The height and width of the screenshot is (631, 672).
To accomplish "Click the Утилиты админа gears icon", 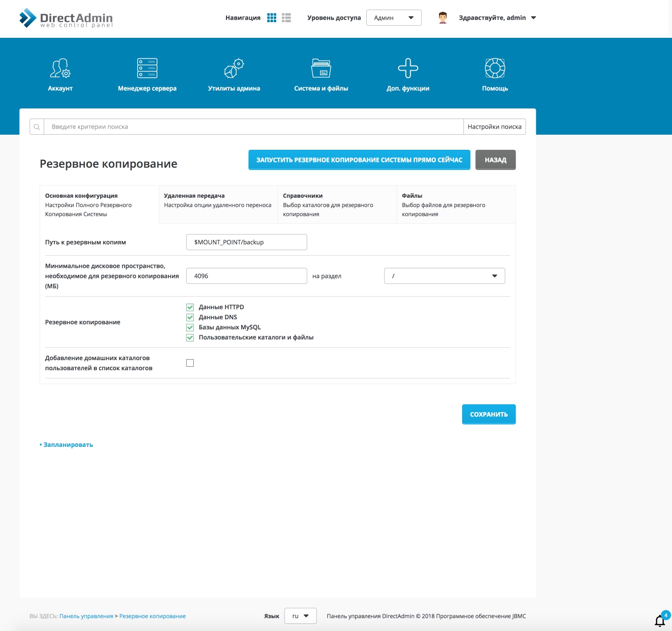I will point(234,69).
